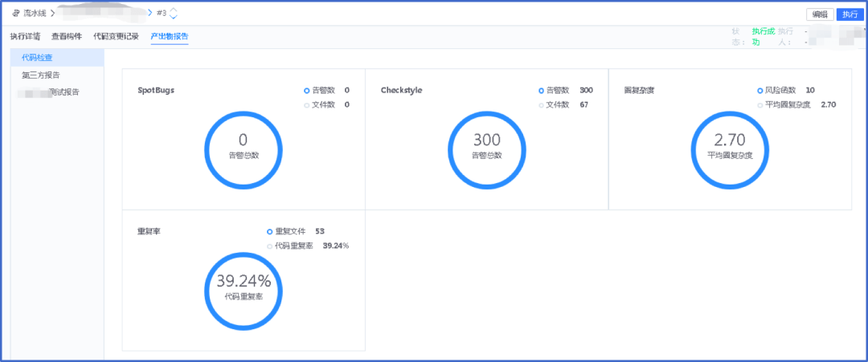Click the 执行 button
Image resolution: width=868 pixels, height=362 pixels.
(850, 15)
